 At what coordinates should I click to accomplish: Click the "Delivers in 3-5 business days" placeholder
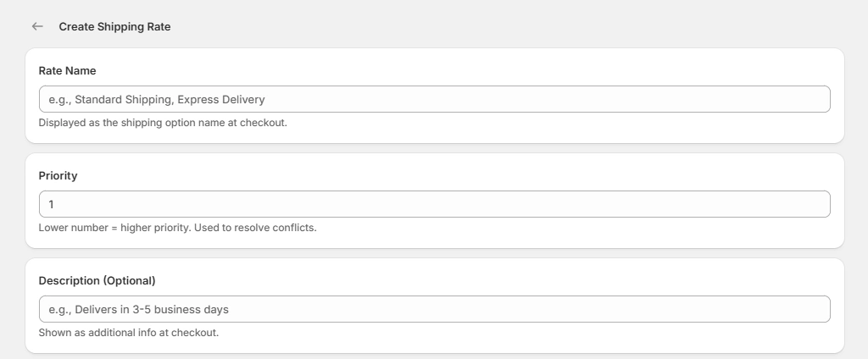pos(151,309)
